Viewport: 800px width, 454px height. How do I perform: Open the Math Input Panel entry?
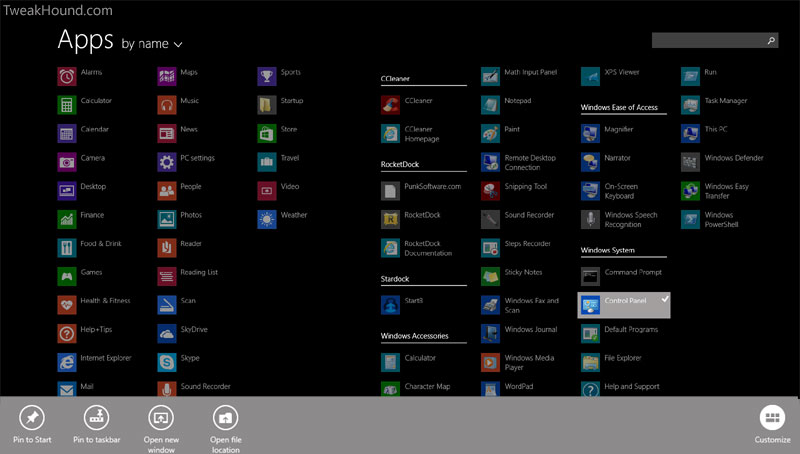[519, 77]
